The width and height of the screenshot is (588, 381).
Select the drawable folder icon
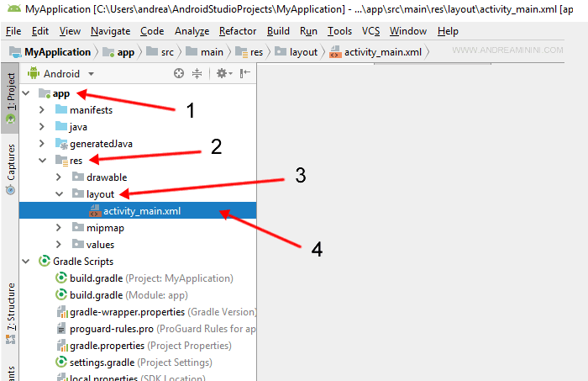[x=78, y=177]
